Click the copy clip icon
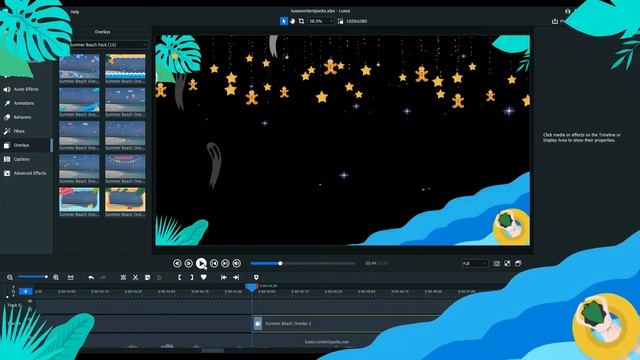The width and height of the screenshot is (640, 360). [x=147, y=278]
